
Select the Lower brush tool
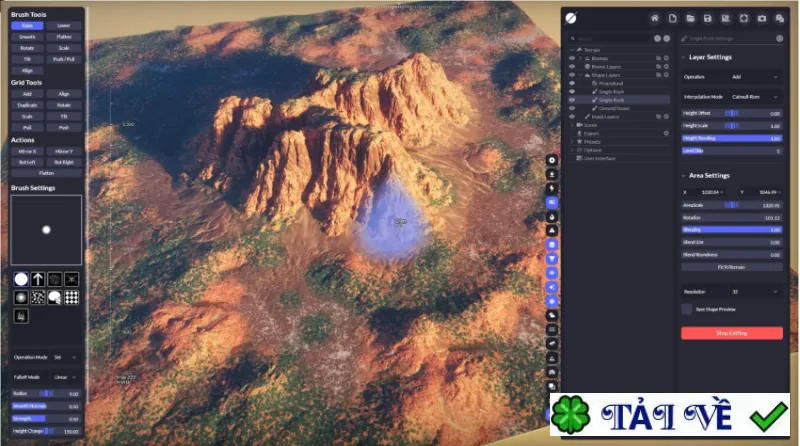(x=64, y=26)
